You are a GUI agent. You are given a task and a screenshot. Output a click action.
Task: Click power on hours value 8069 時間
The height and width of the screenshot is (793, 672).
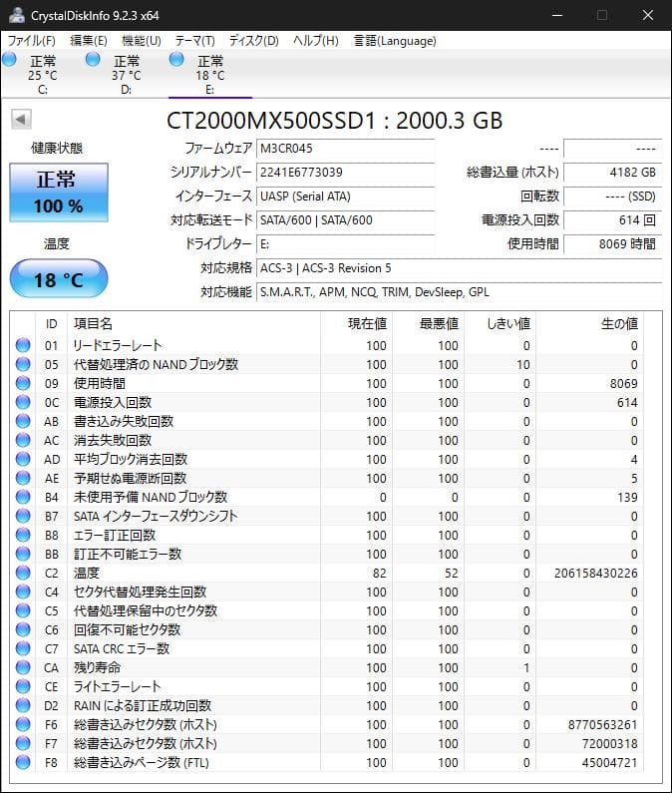point(613,244)
